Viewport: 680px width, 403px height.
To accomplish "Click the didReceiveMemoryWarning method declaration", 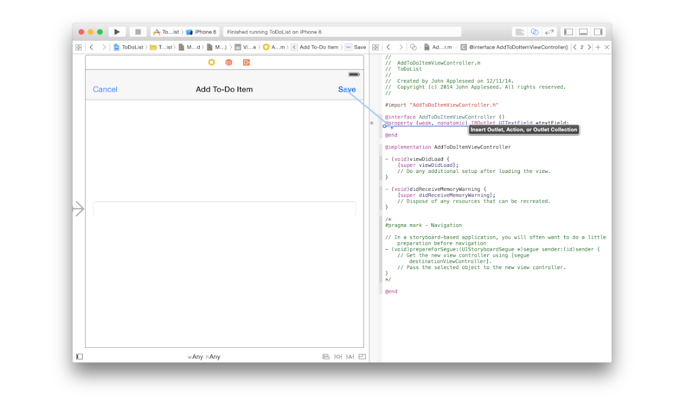I will click(435, 189).
